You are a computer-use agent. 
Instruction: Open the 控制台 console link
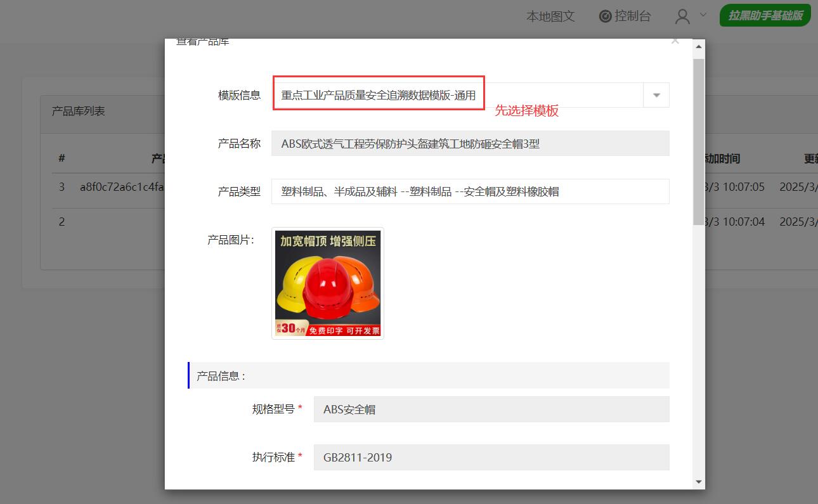(625, 16)
